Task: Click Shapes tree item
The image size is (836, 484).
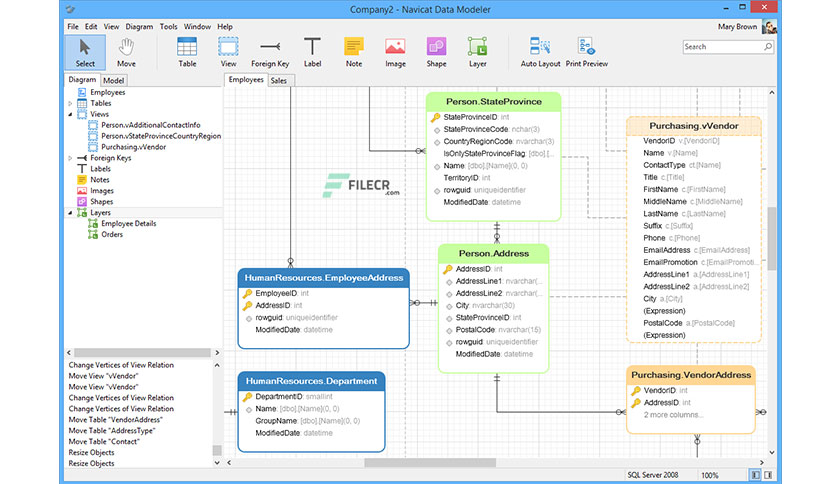Action: coord(101,201)
